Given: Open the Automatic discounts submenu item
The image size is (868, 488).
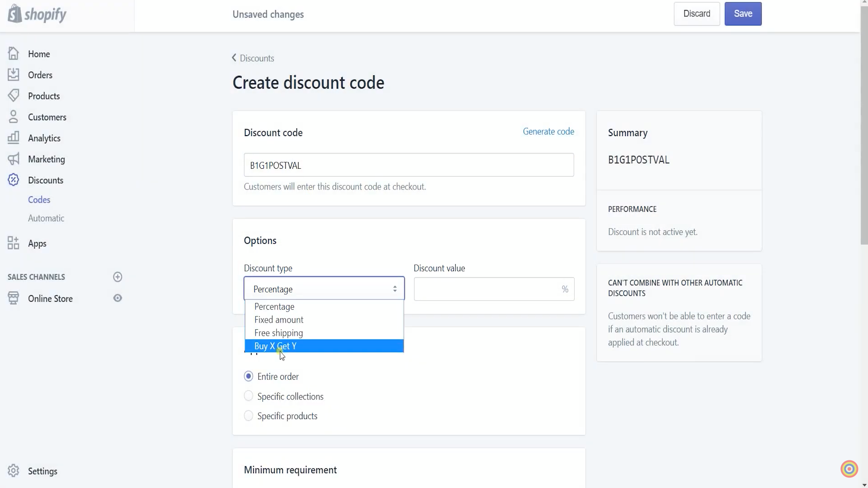Looking at the screenshot, I should click(x=46, y=218).
